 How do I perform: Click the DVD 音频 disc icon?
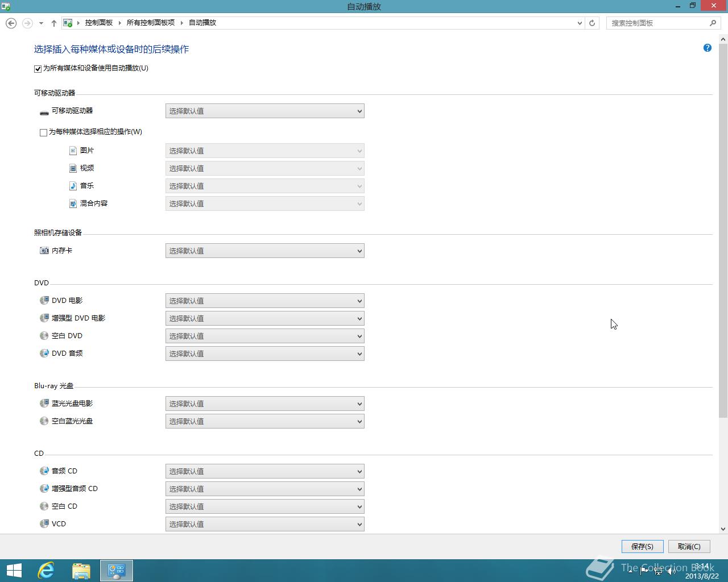[x=44, y=353]
